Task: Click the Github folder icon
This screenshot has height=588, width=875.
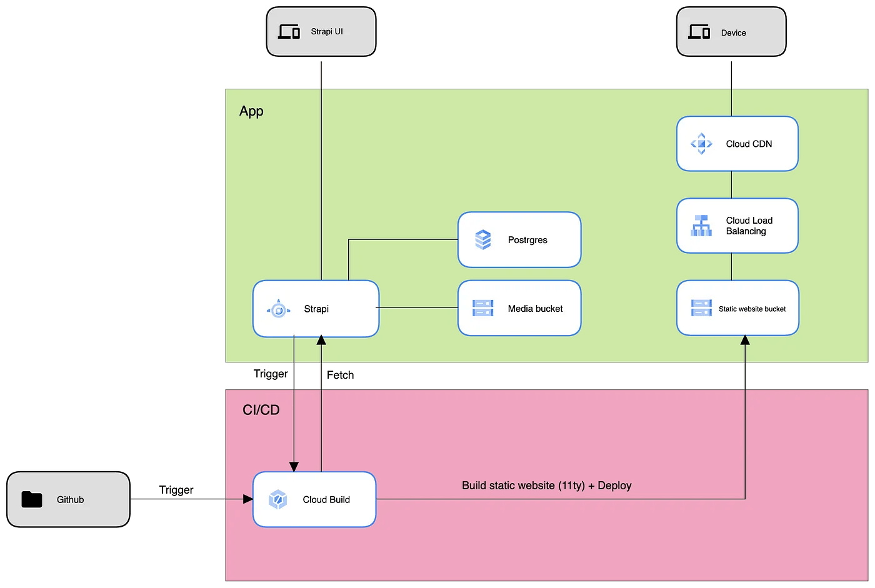Action: 32,499
